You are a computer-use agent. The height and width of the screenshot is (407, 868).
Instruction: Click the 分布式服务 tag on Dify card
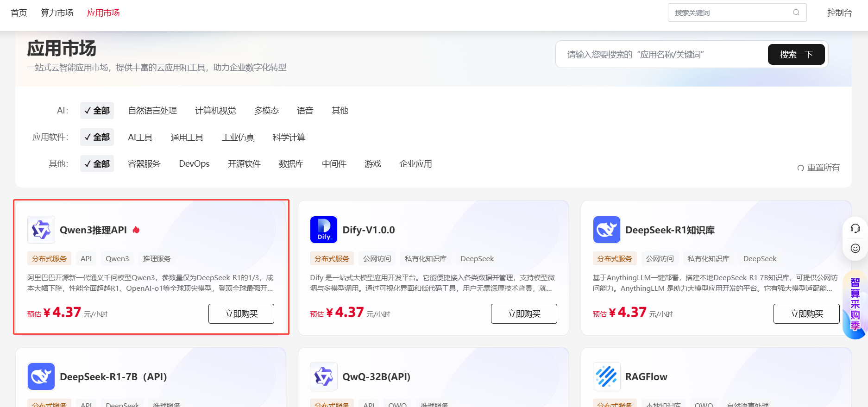332,259
